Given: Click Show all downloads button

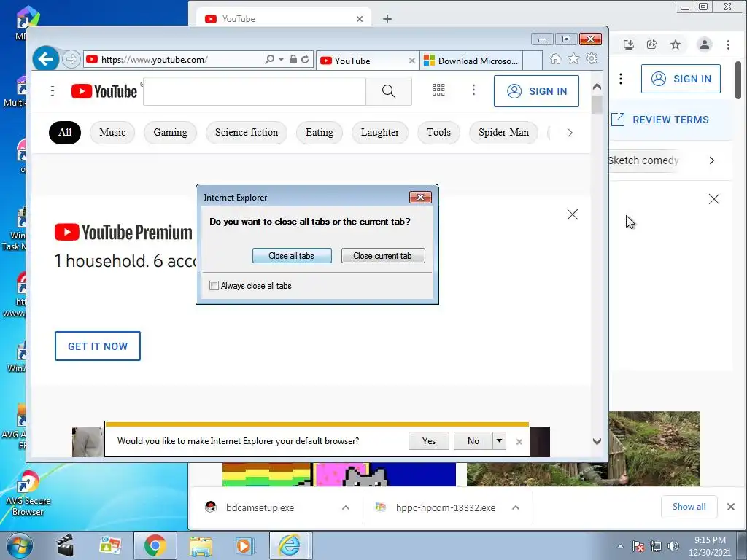Looking at the screenshot, I should [x=689, y=507].
